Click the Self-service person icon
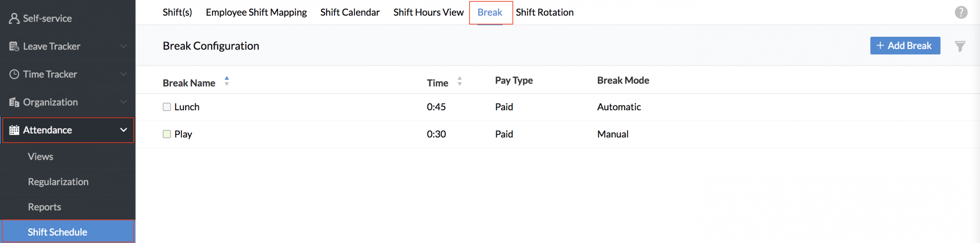Screen dimensions: 980x243 (x=14, y=19)
